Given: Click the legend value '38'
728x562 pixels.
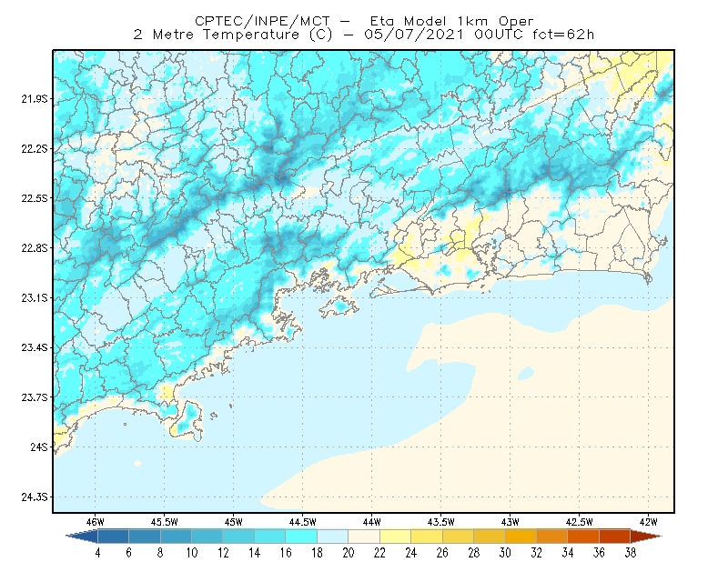Looking at the screenshot, I should (631, 553).
